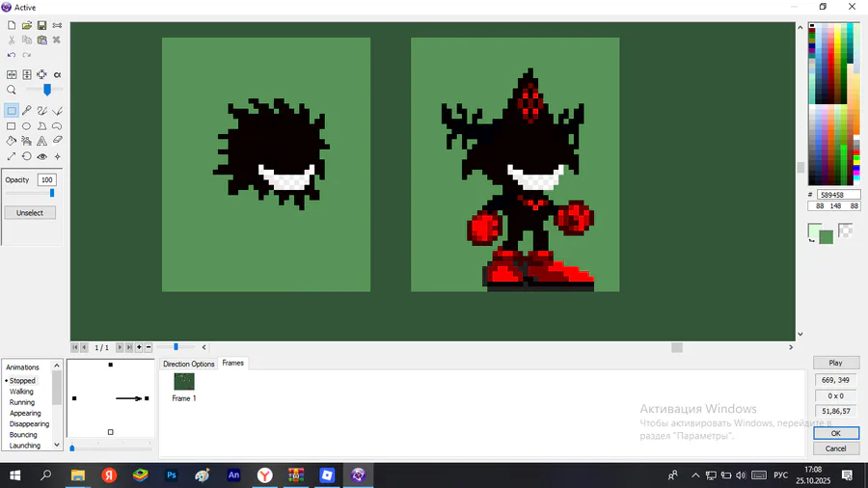
Task: Add a frame with plus button
Action: tap(139, 347)
